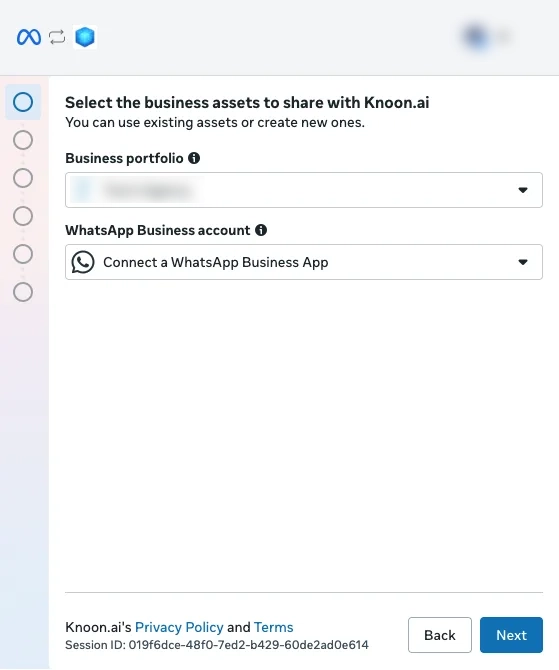Image resolution: width=559 pixels, height=670 pixels.
Task: Click the 'WhatsApp Business account' label text
Action: [x=158, y=230]
